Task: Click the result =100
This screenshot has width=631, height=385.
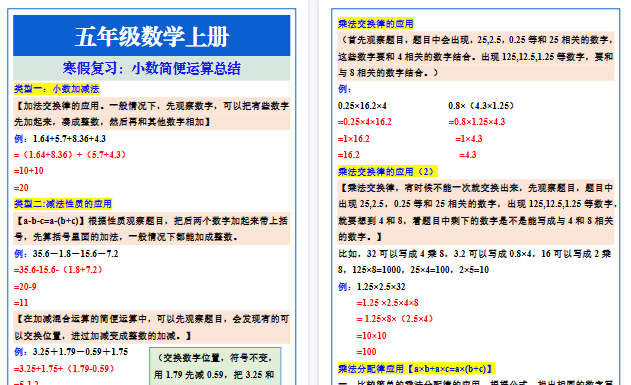Action: click(367, 352)
